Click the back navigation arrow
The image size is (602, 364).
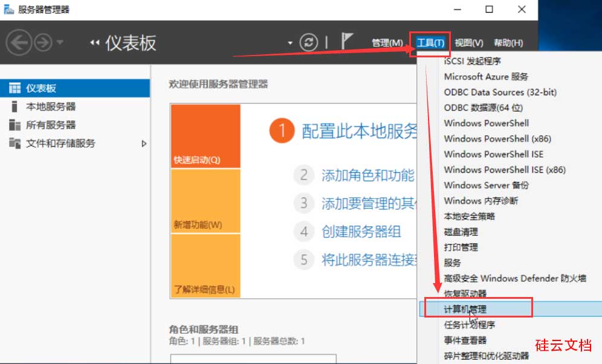(x=18, y=43)
